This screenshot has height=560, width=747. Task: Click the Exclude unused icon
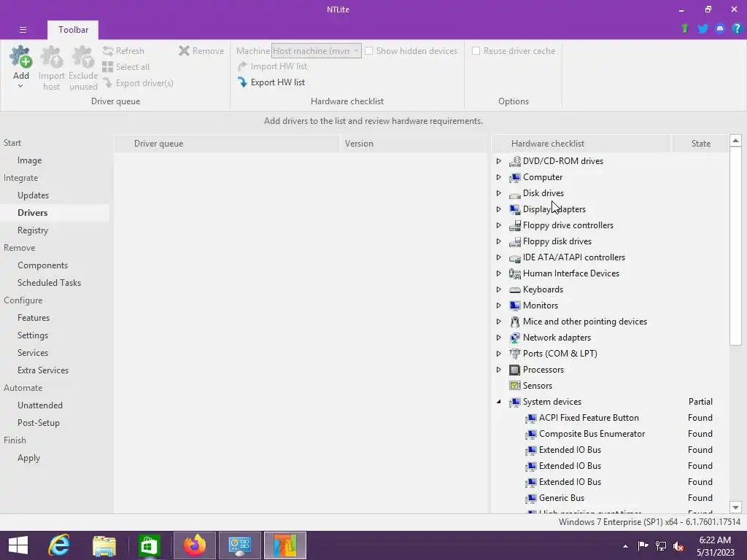coord(83,57)
